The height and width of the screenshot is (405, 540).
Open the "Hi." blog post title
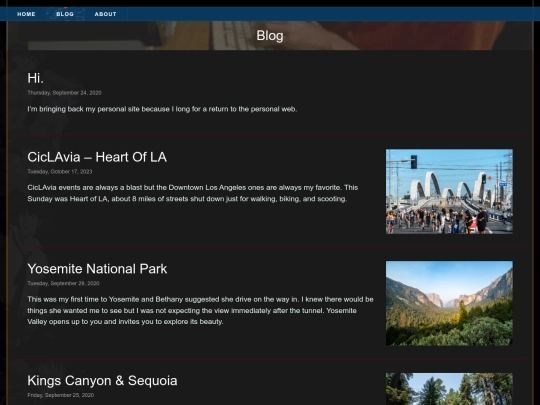[35, 78]
